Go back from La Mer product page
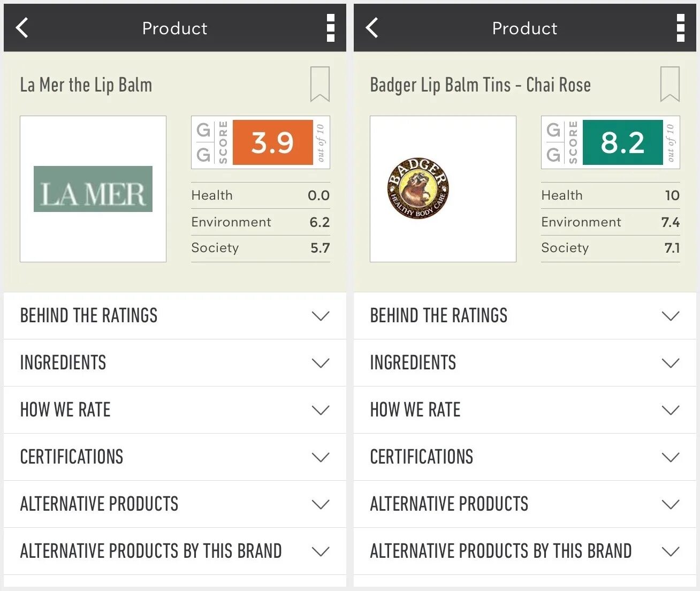Screen dimensions: 700x591 click(x=22, y=28)
